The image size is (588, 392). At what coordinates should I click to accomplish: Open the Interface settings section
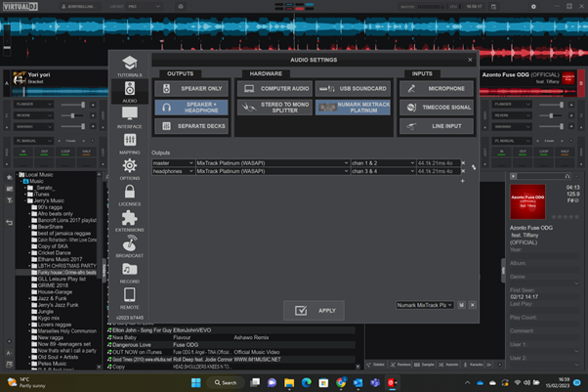point(129,117)
